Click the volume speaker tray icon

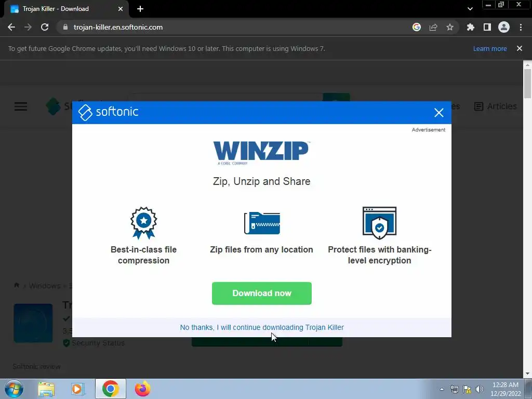tap(480, 389)
